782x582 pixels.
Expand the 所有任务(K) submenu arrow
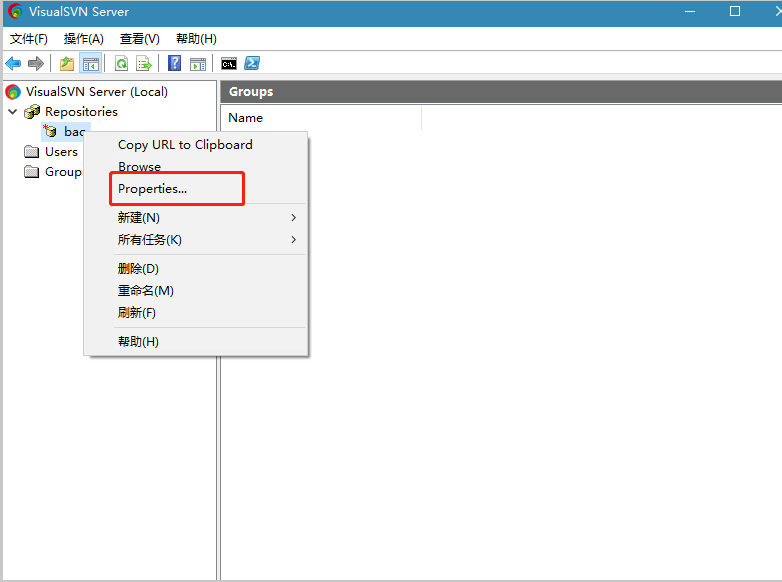click(294, 240)
